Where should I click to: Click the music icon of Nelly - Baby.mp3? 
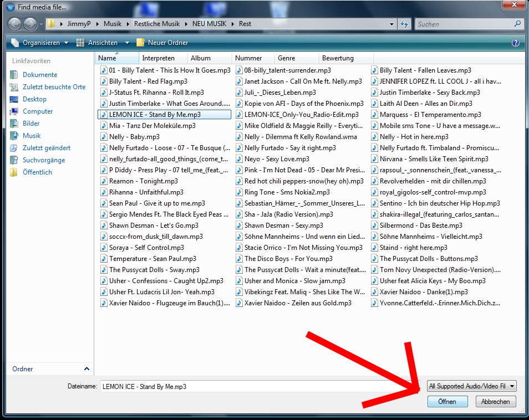(x=104, y=136)
